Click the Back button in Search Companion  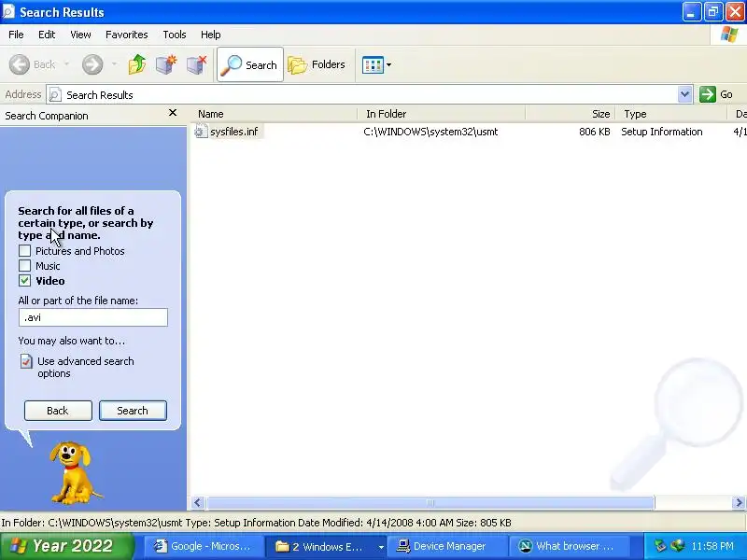pyautogui.click(x=58, y=411)
